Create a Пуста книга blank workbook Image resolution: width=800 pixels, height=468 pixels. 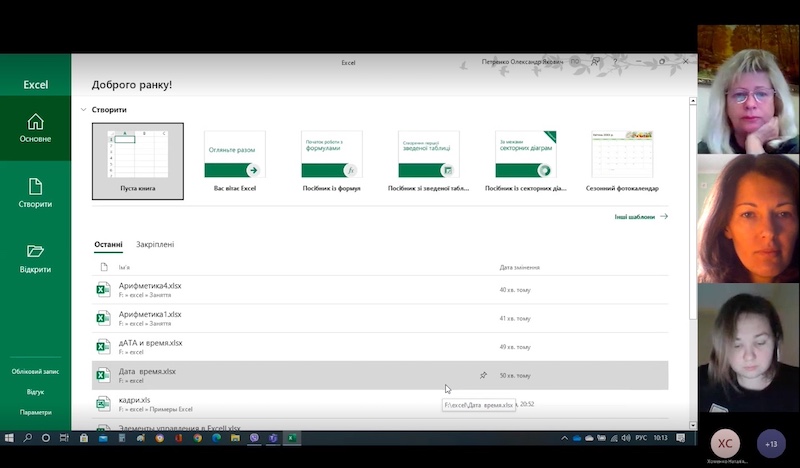[138, 161]
